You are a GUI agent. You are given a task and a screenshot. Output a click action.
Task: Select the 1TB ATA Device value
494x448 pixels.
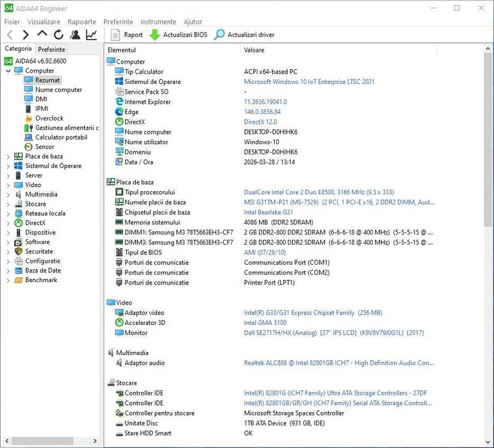coord(284,423)
